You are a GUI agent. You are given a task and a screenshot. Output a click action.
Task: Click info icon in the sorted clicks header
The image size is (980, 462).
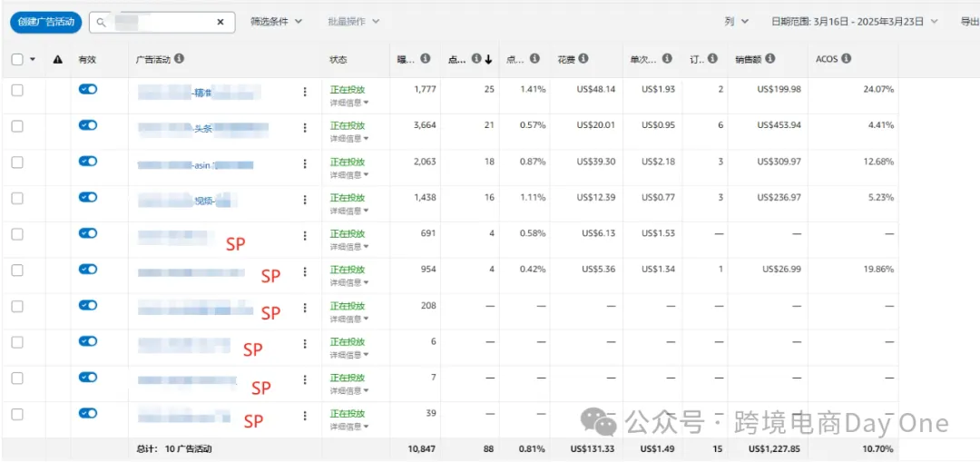tap(476, 59)
